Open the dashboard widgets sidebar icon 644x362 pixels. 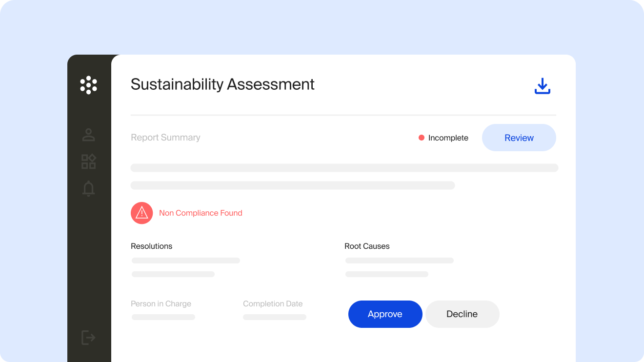click(88, 161)
